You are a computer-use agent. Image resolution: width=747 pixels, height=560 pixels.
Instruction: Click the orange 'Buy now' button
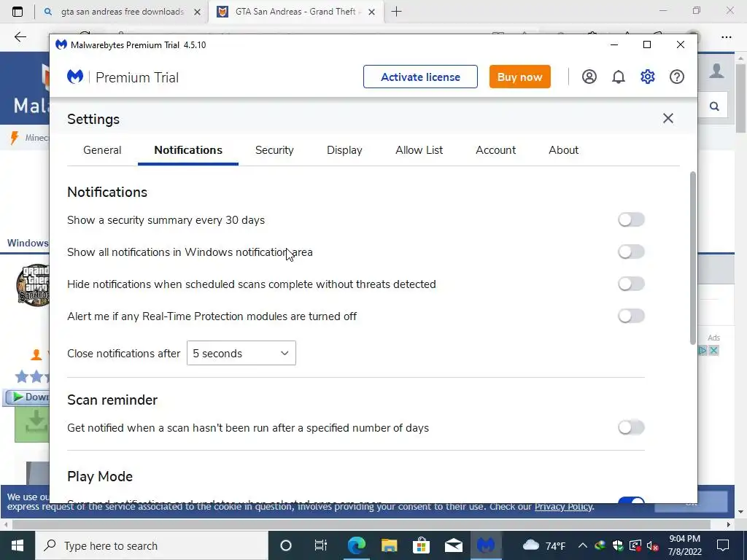[x=519, y=77]
